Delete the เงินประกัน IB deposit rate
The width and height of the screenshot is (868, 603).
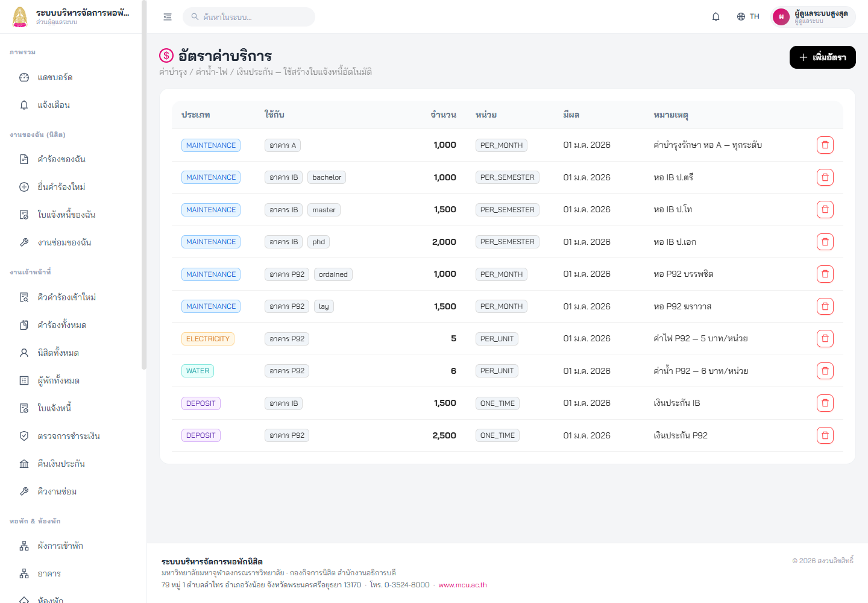pyautogui.click(x=825, y=403)
